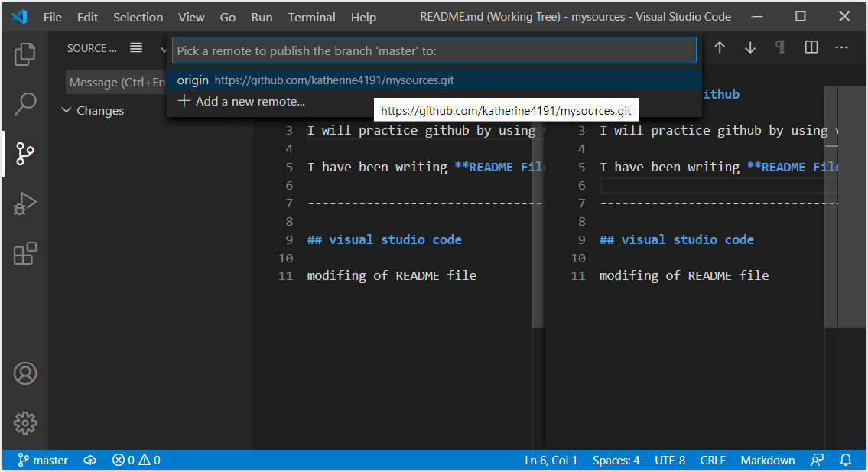This screenshot has width=868, height=472.
Task: Change indentation via Spaces: 4
Action: pyautogui.click(x=616, y=461)
